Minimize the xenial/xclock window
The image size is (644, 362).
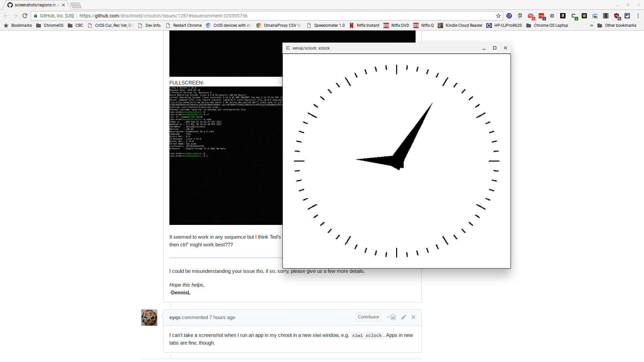484,48
